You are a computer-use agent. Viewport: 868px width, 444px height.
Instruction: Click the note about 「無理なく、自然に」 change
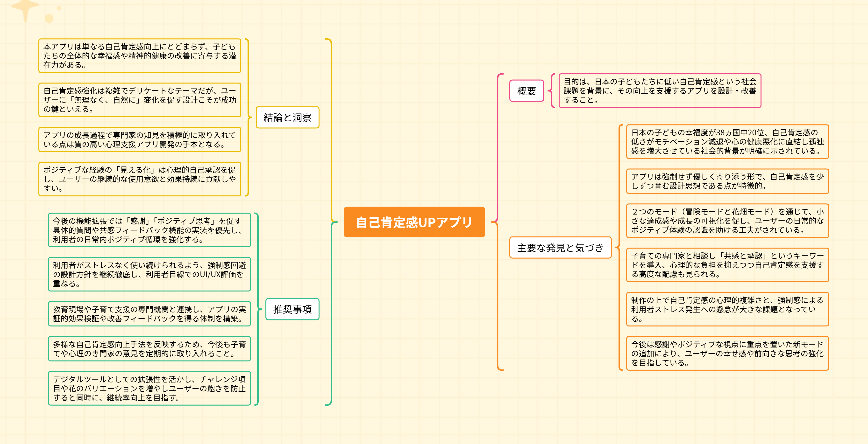click(x=140, y=100)
